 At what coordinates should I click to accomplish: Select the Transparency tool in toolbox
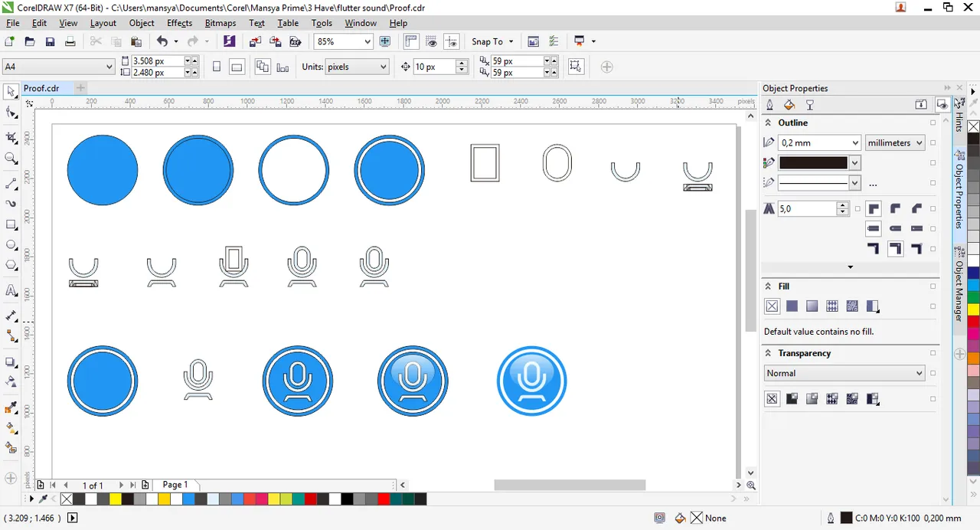[x=11, y=381]
